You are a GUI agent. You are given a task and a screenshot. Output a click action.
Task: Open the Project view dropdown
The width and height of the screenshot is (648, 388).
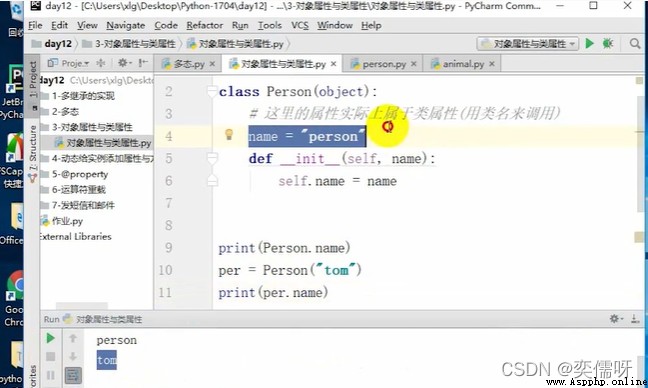tap(69, 63)
